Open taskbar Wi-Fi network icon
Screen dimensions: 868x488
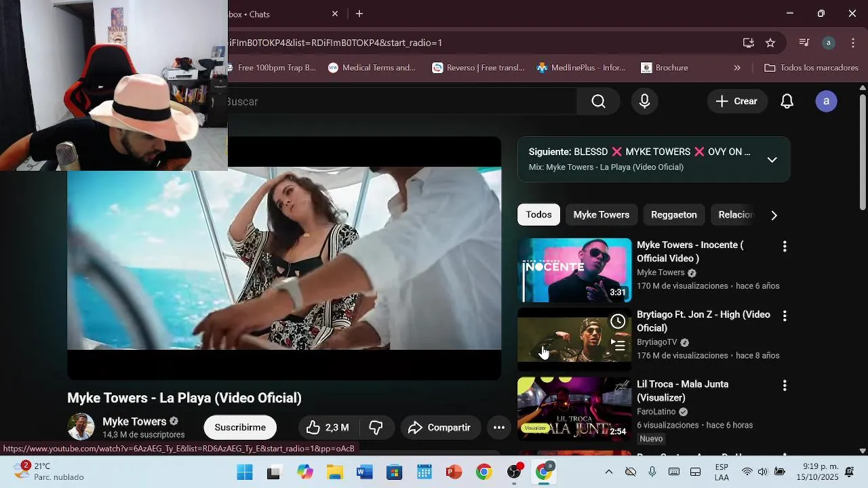(747, 472)
